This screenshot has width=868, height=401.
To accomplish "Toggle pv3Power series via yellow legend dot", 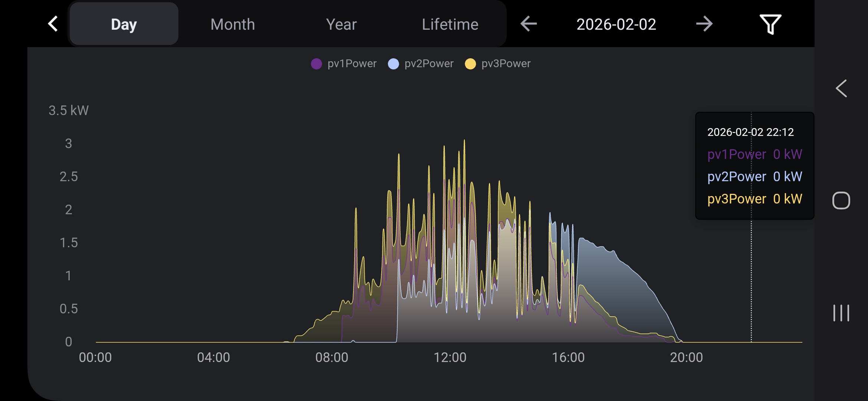I will coord(470,64).
